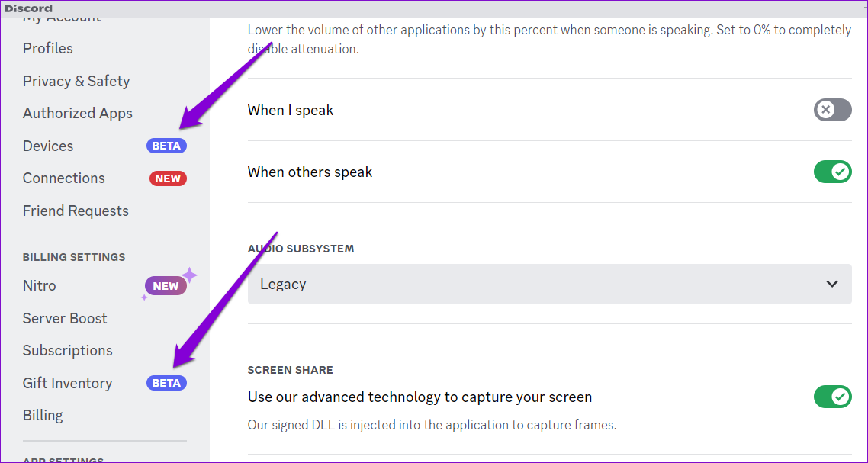
Task: Select Friend Requests settings
Action: click(76, 211)
